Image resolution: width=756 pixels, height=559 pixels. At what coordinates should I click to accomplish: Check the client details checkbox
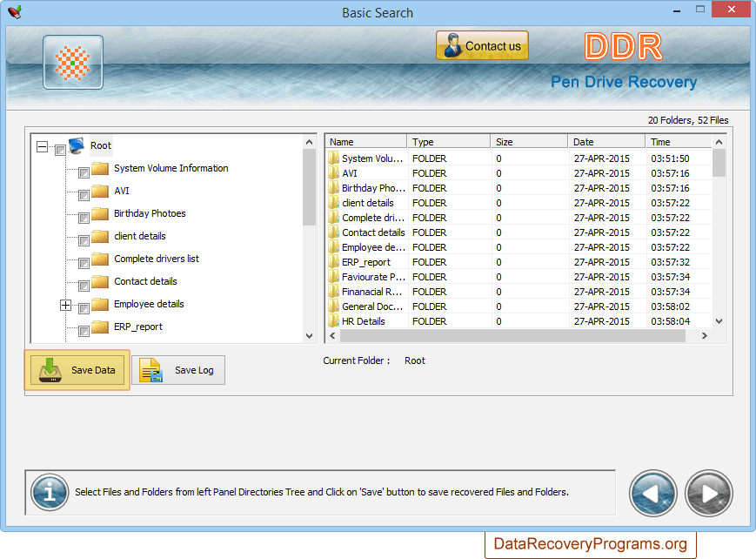pos(84,241)
